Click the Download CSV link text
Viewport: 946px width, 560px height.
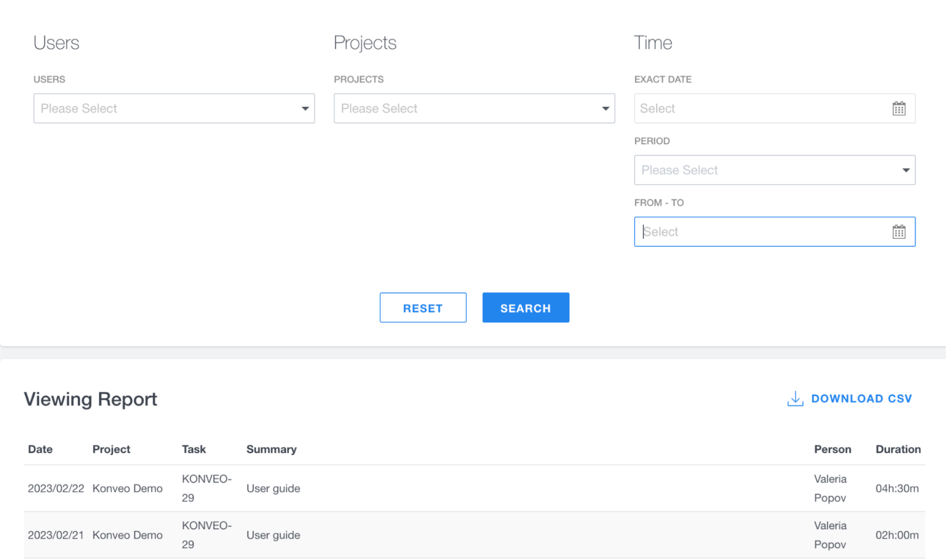pyautogui.click(x=861, y=399)
